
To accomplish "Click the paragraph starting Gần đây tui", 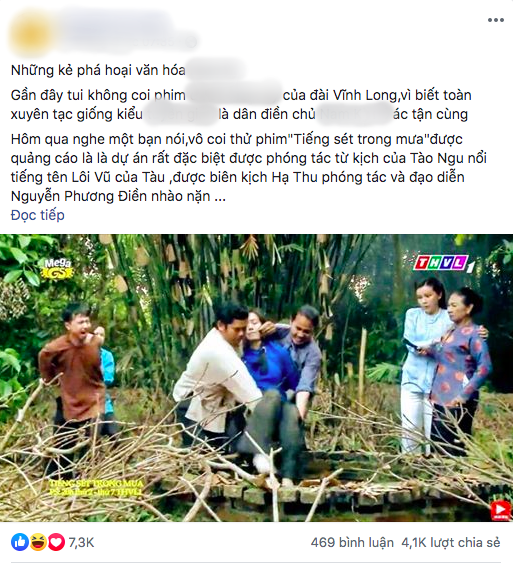I will (x=241, y=105).
